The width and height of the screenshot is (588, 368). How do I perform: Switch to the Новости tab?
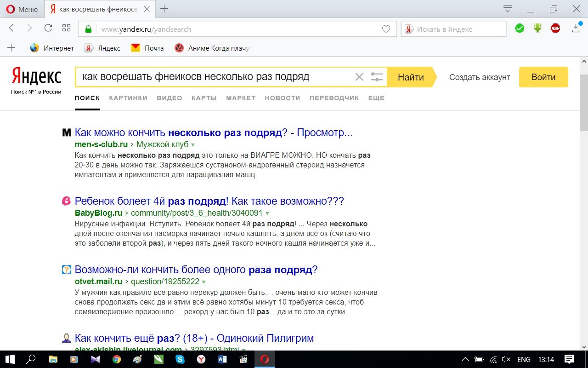click(283, 98)
